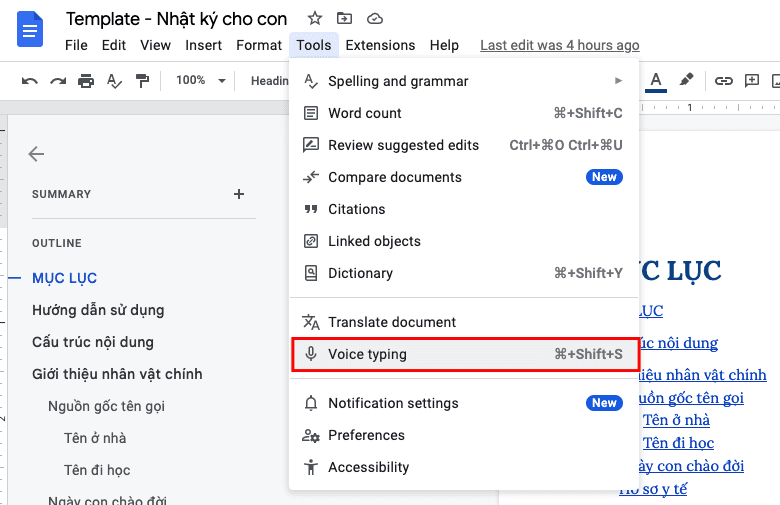
Task: Click the Review suggested edits icon
Action: (311, 145)
